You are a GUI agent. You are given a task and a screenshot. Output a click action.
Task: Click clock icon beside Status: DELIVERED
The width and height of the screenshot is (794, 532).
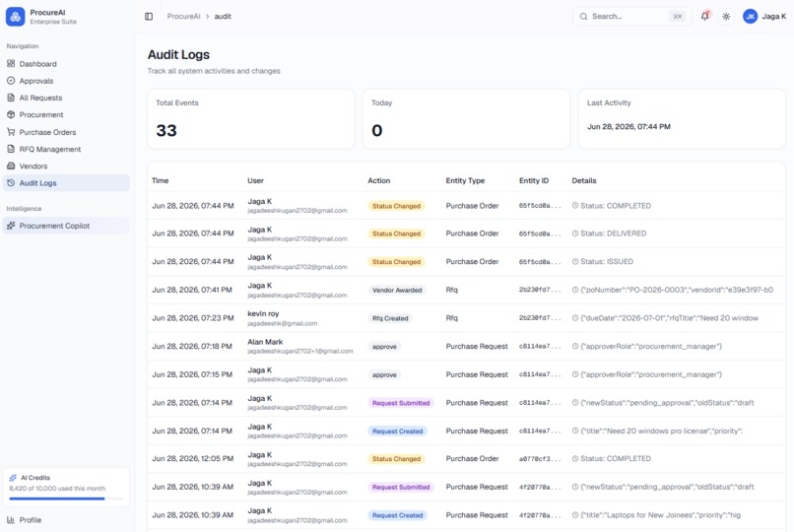click(575, 233)
